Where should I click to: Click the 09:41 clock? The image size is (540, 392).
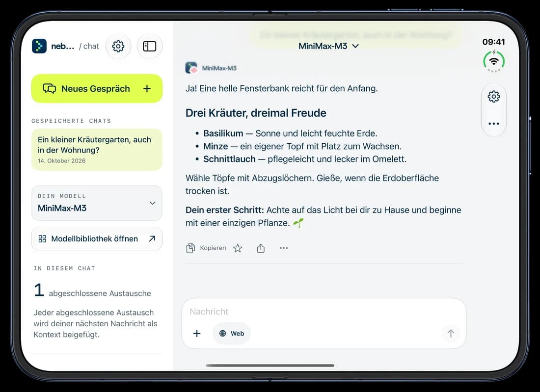pyautogui.click(x=494, y=42)
